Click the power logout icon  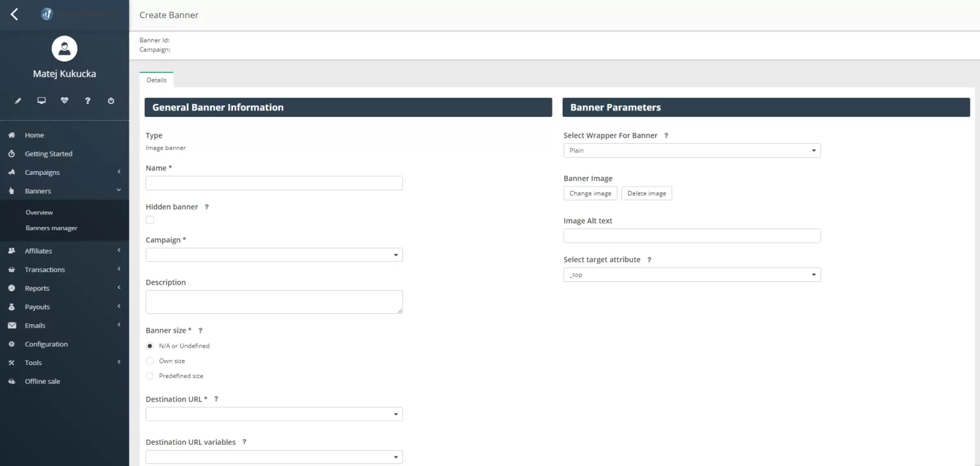[111, 101]
